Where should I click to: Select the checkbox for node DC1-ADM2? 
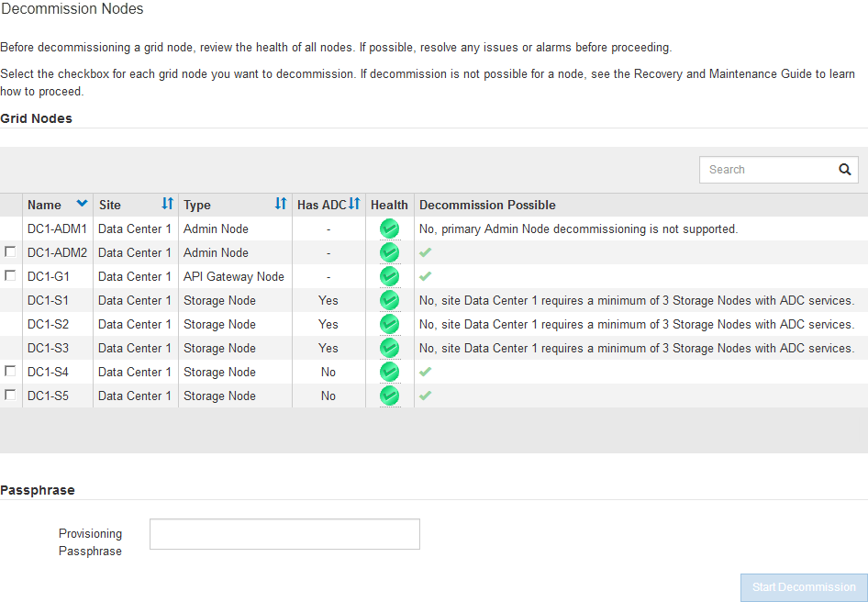(10, 251)
